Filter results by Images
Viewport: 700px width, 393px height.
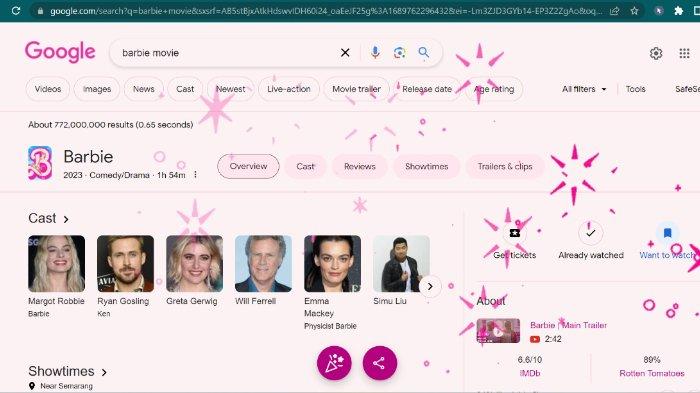97,89
